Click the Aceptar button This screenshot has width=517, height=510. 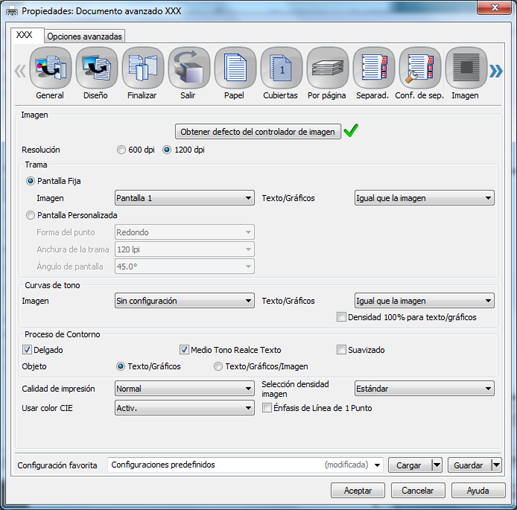(358, 491)
